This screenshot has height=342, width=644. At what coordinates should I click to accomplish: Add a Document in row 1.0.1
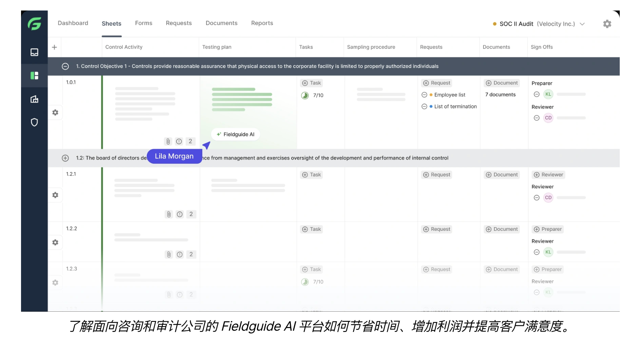pos(502,83)
